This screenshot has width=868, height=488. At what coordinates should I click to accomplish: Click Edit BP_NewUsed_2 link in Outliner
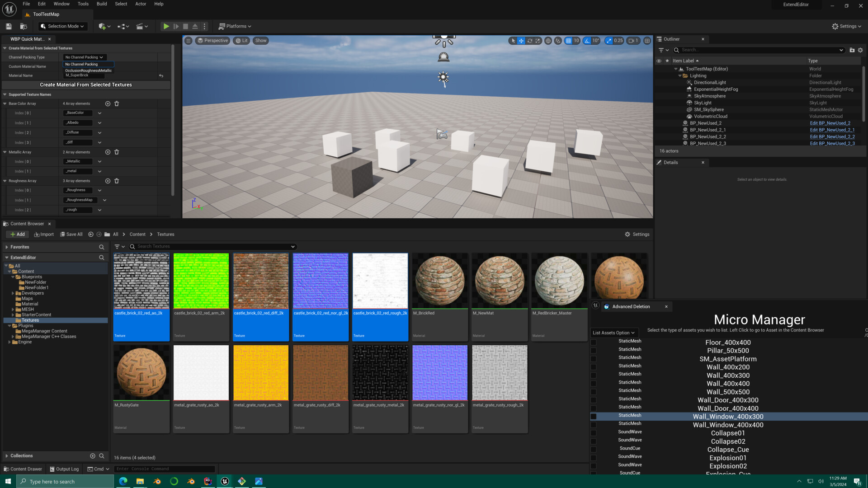click(x=830, y=123)
